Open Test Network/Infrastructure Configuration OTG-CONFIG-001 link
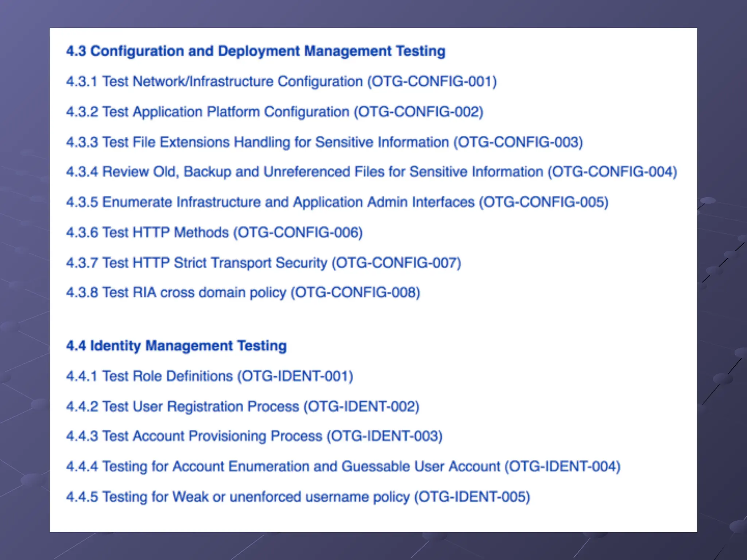This screenshot has width=747, height=560. click(281, 81)
